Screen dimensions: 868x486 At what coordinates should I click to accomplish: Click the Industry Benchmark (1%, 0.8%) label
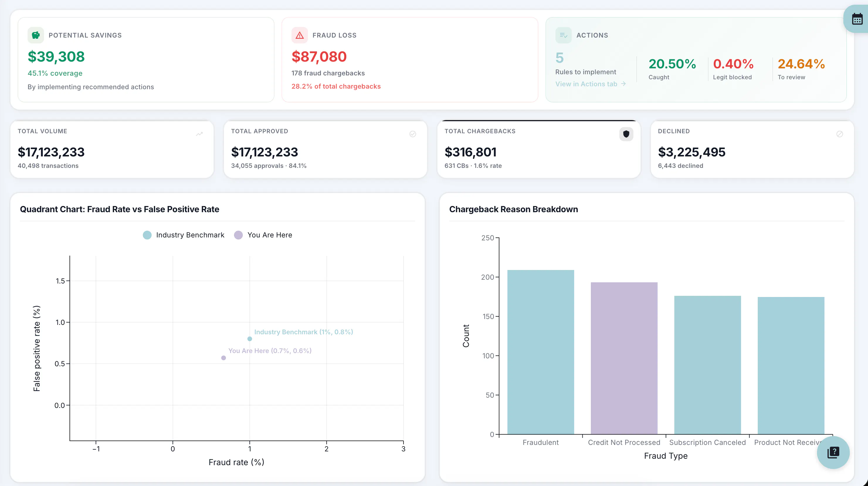coord(303,332)
